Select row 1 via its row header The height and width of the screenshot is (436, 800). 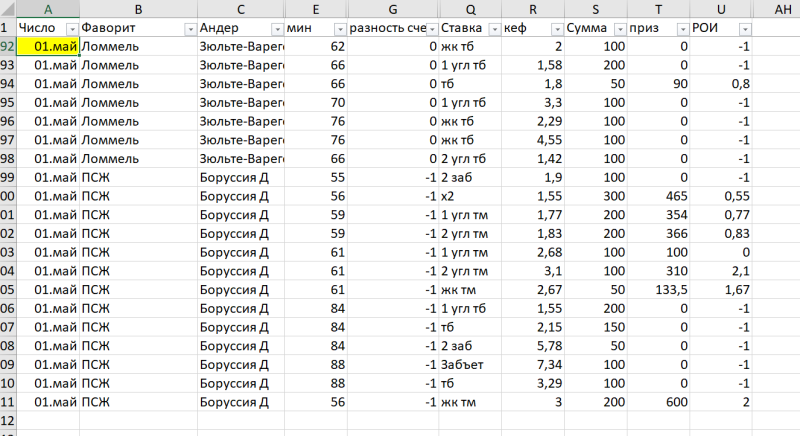coord(8,29)
